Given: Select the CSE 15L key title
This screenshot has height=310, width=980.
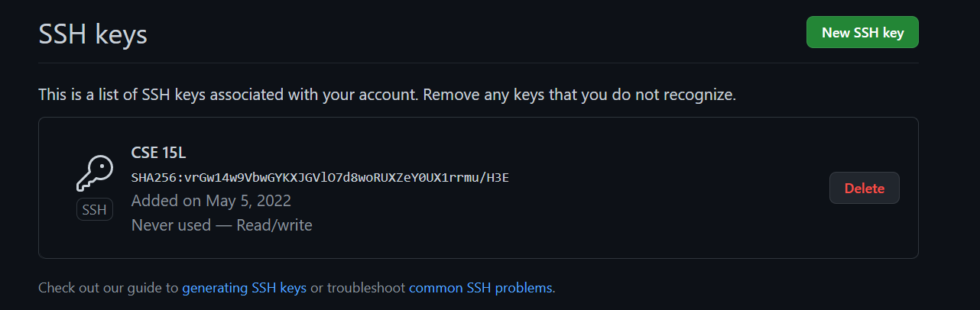Looking at the screenshot, I should point(158,153).
